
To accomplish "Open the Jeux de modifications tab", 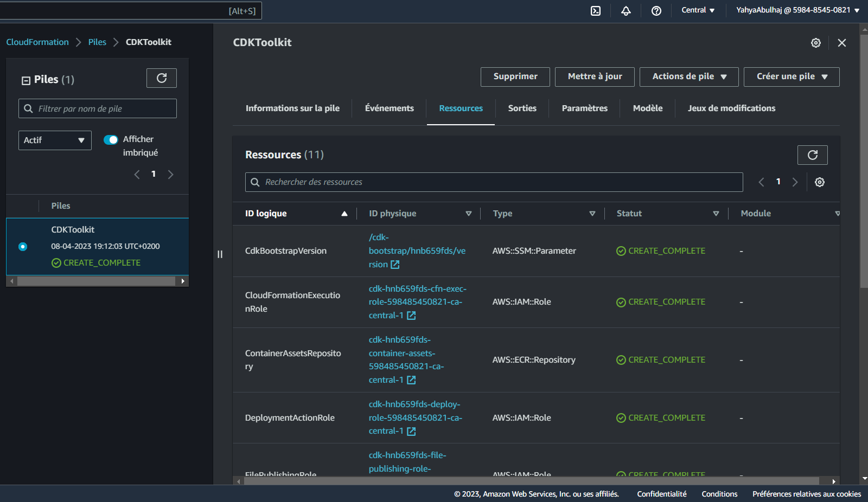I will [x=731, y=108].
